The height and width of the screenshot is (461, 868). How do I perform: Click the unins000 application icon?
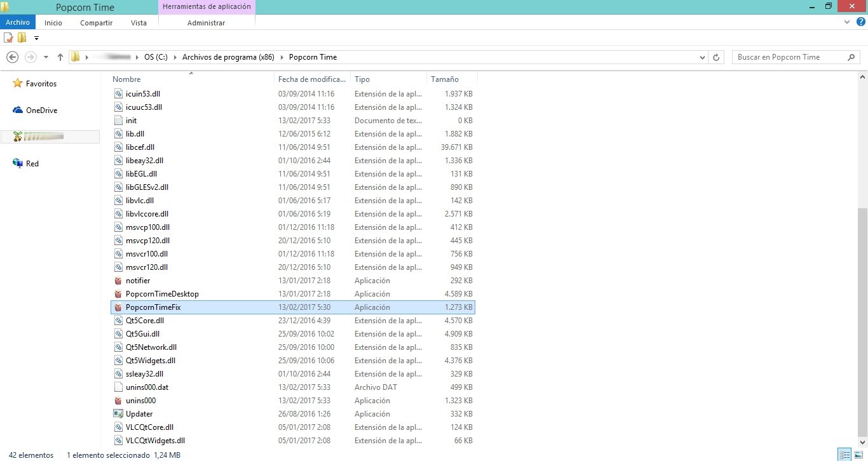(x=118, y=401)
